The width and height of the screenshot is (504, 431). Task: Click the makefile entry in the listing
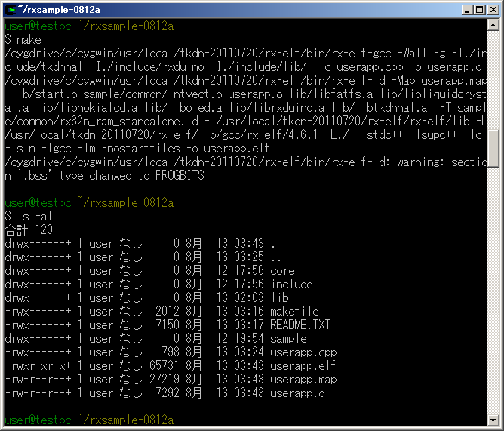(293, 312)
